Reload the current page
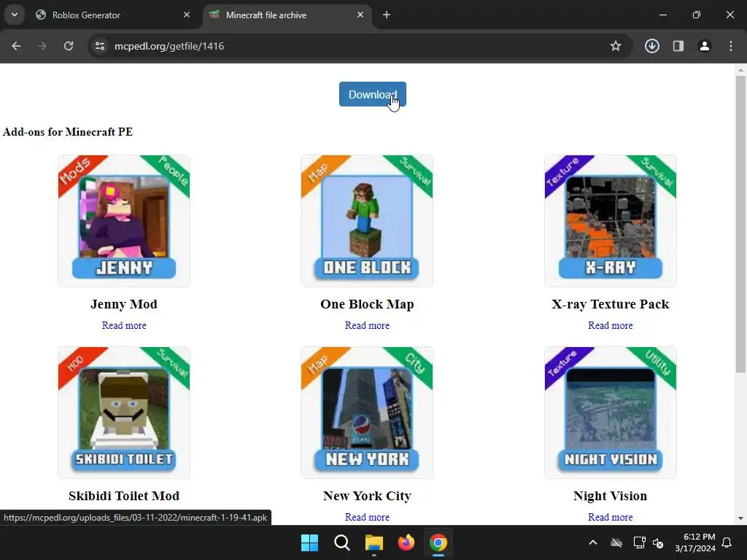This screenshot has width=747, height=560. pyautogui.click(x=69, y=46)
